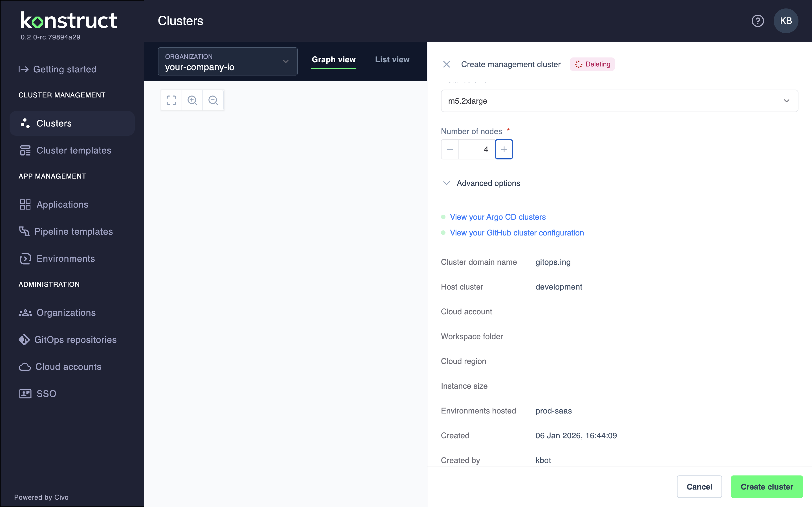Select Pipeline templates from sidebar
Image resolution: width=812 pixels, height=507 pixels.
(x=74, y=231)
